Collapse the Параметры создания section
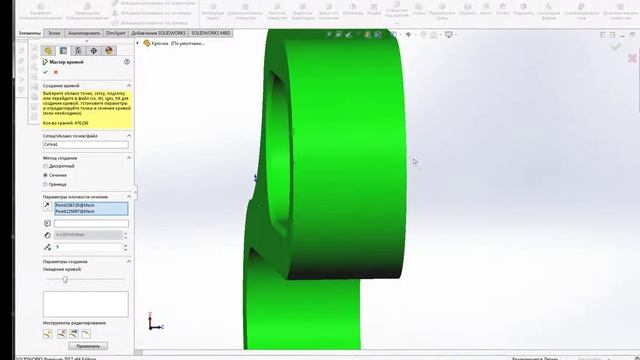 [x=129, y=261]
